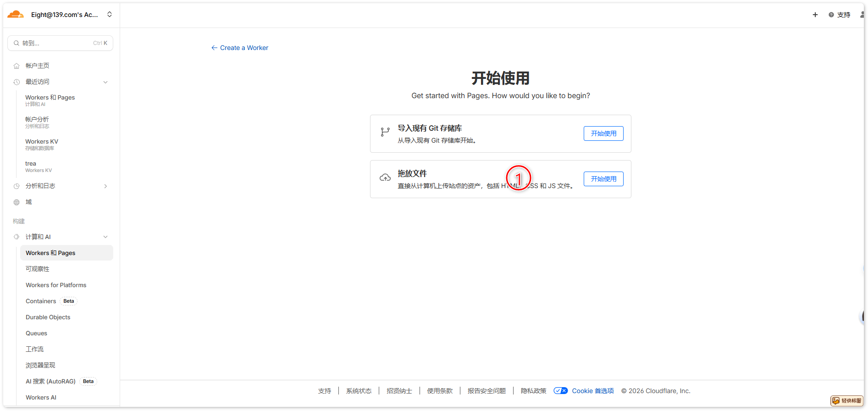Click the 域 globe icon
868x411 pixels.
tap(17, 202)
